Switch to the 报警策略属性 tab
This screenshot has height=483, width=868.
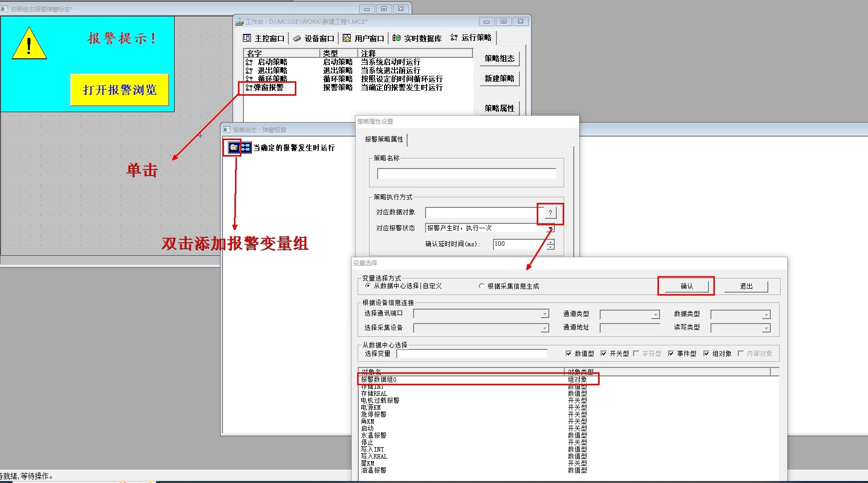[383, 140]
